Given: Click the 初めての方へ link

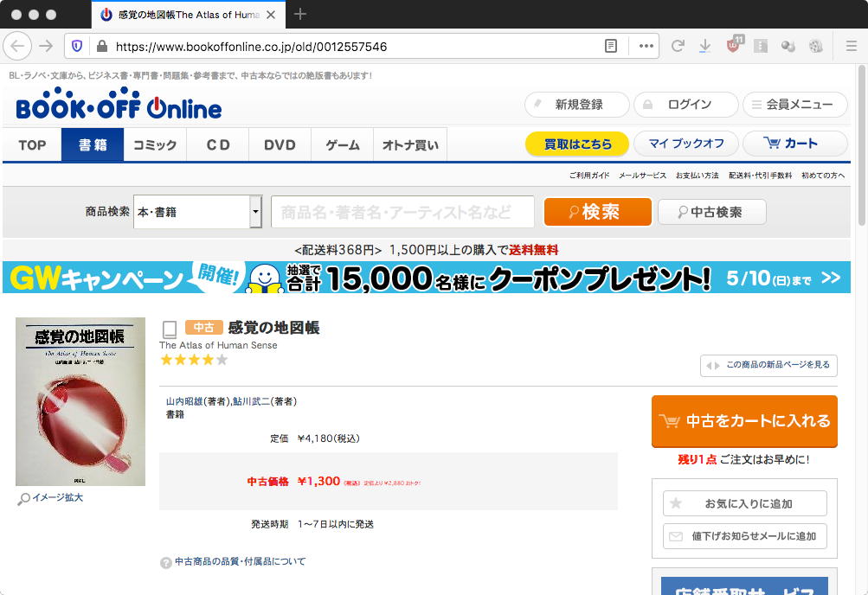Looking at the screenshot, I should pyautogui.click(x=823, y=176).
